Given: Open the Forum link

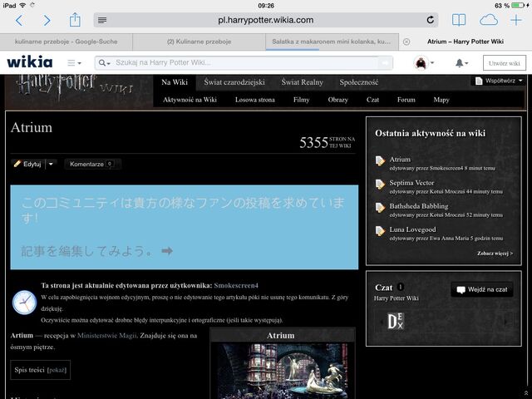Looking at the screenshot, I should (x=406, y=100).
